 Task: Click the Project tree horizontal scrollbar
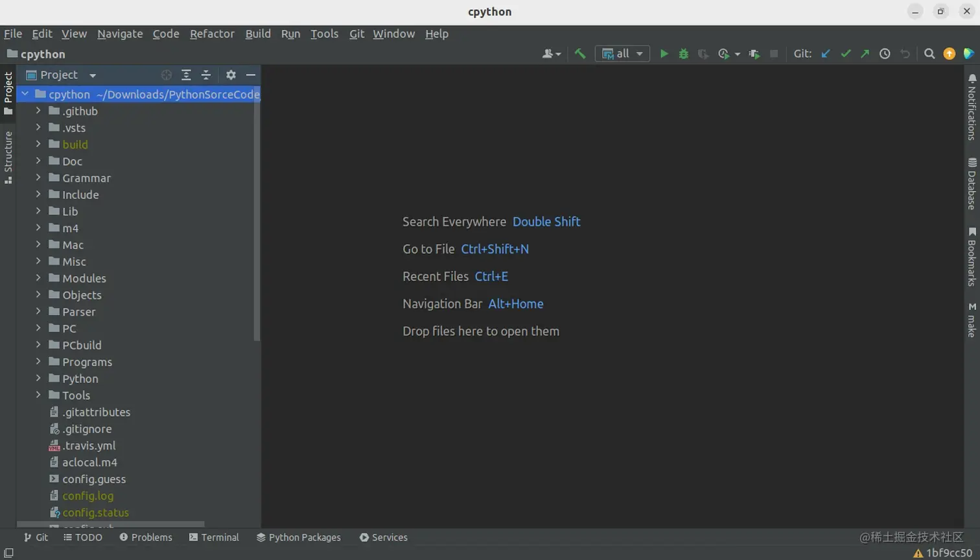111,524
